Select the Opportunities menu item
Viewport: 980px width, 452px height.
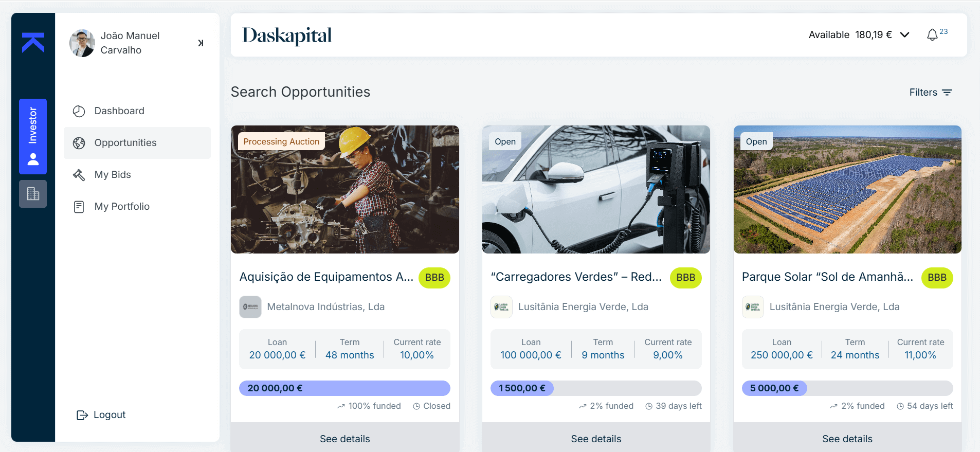click(125, 143)
